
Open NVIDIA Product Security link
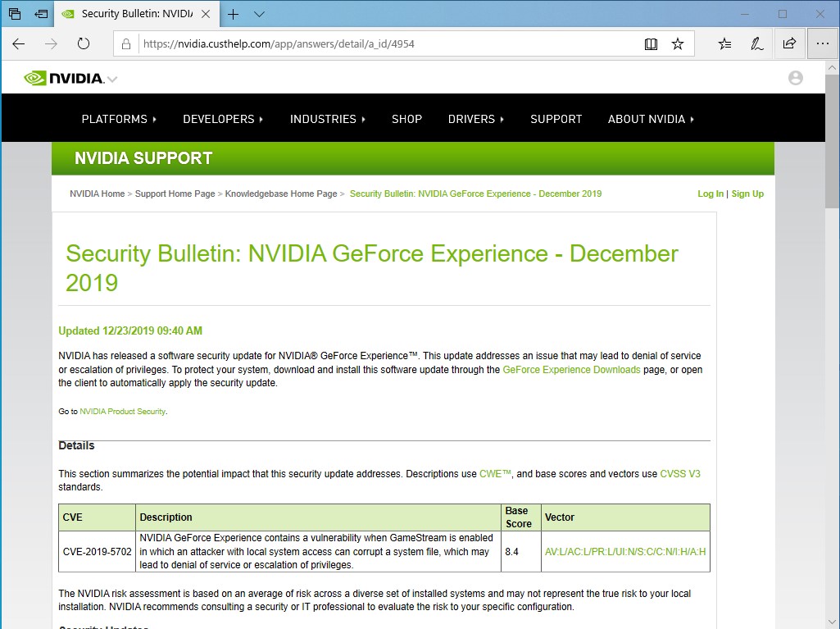pos(122,412)
